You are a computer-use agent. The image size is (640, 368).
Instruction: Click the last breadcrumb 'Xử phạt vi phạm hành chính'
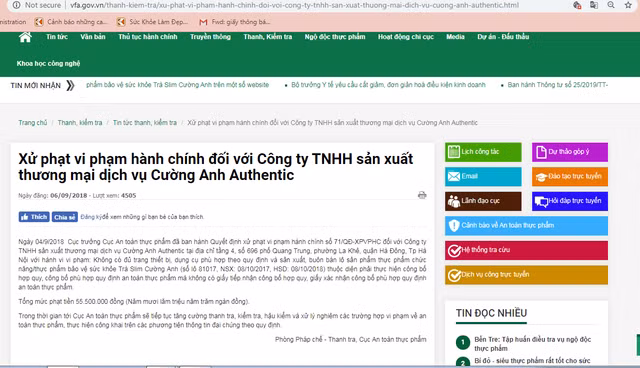[x=332, y=122]
